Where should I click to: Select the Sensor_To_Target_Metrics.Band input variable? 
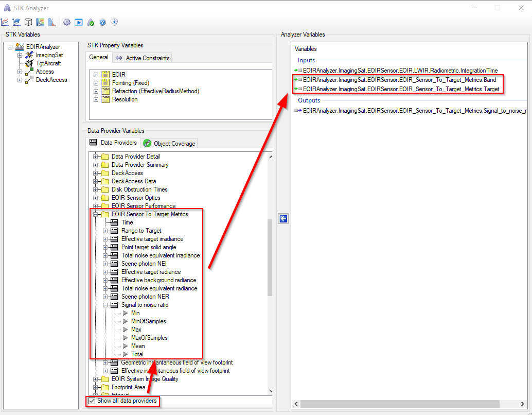pos(400,80)
